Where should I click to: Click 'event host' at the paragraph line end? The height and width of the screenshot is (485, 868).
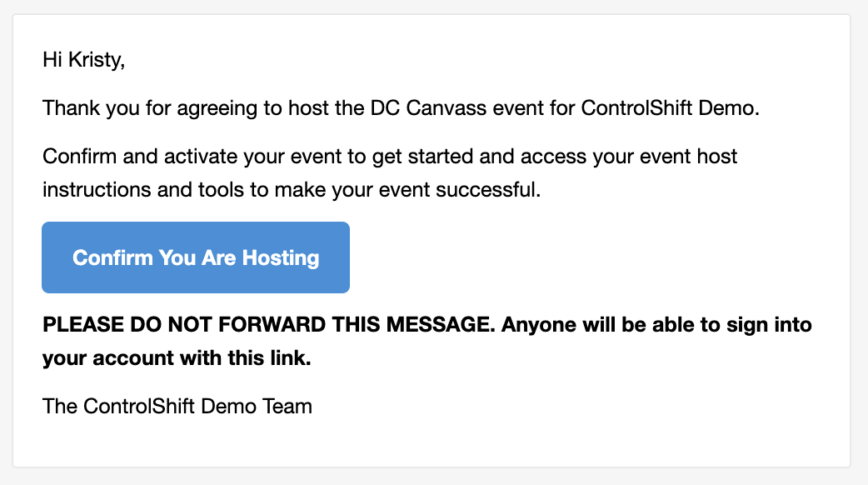pos(688,157)
